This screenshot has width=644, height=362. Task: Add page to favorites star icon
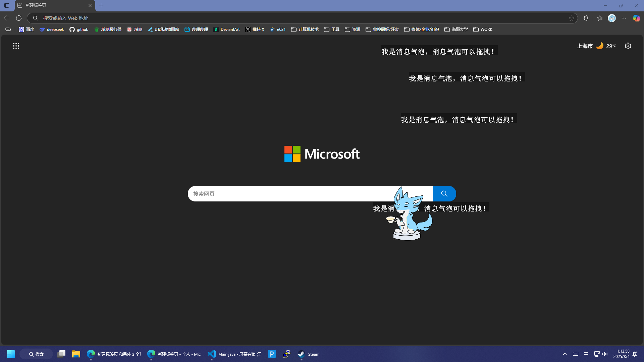click(572, 18)
